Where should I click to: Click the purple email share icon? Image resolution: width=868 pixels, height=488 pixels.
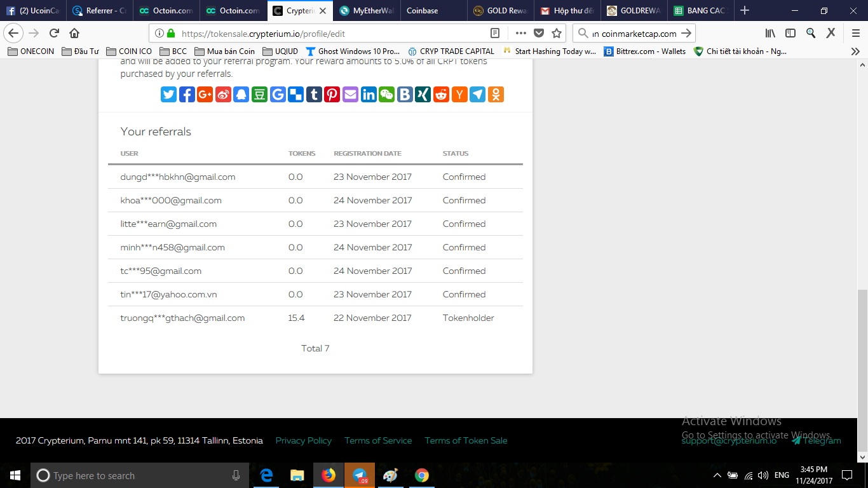[x=350, y=95]
